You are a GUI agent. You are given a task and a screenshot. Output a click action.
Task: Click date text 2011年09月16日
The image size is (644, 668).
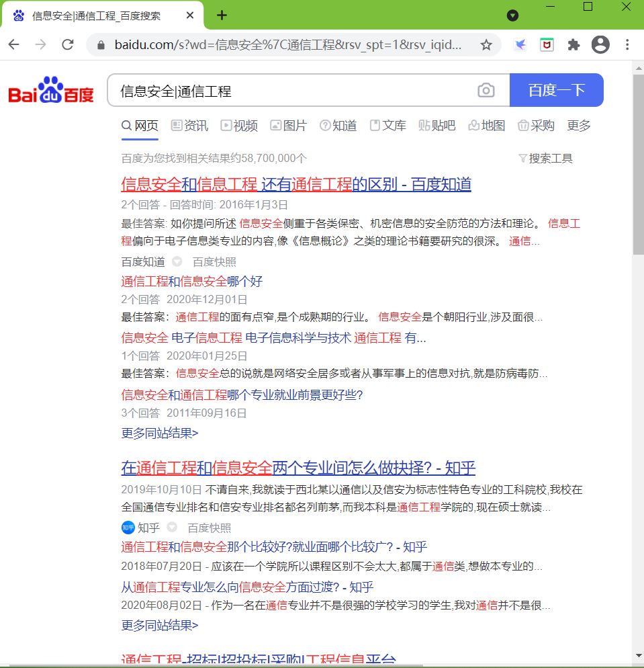206,413
